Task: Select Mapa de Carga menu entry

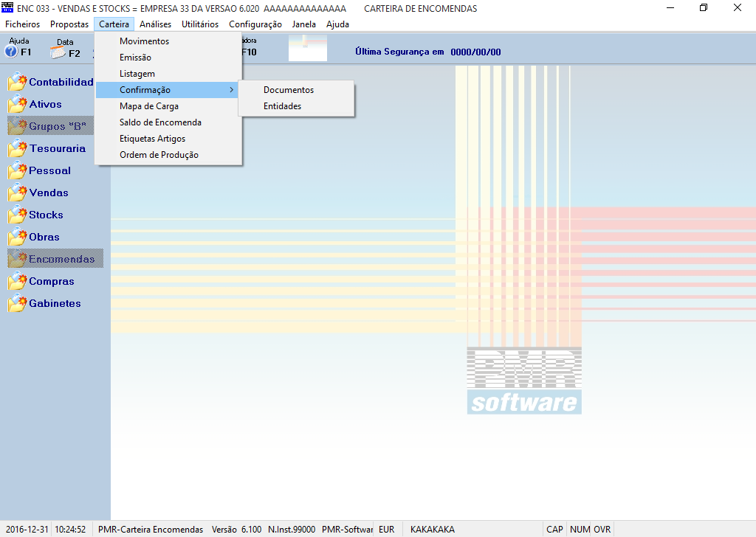Action: pos(168,106)
